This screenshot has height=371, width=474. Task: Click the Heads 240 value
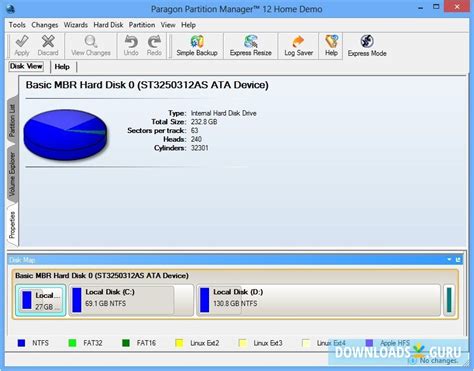[196, 139]
